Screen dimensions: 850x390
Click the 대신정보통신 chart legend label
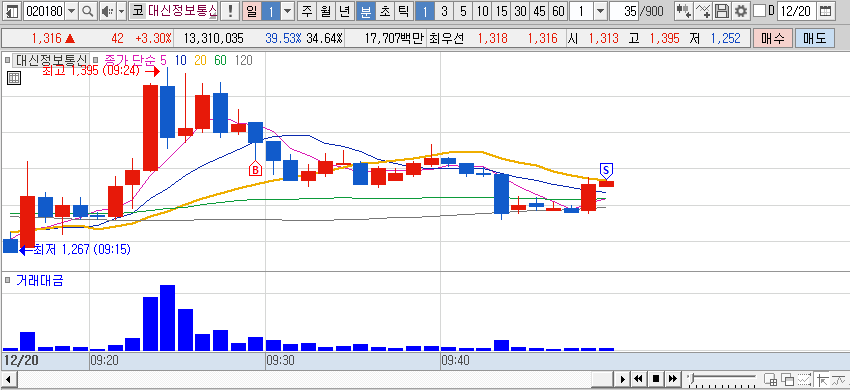click(x=50, y=60)
